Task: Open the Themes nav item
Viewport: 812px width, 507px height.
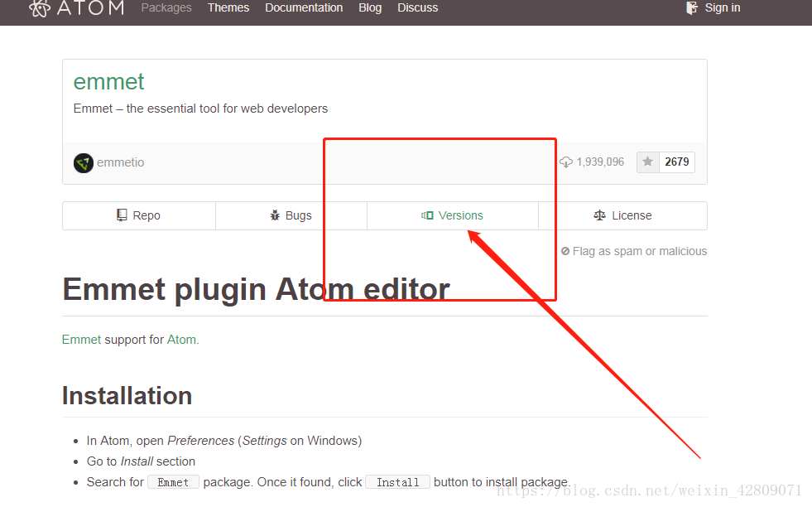Action: 228,7
